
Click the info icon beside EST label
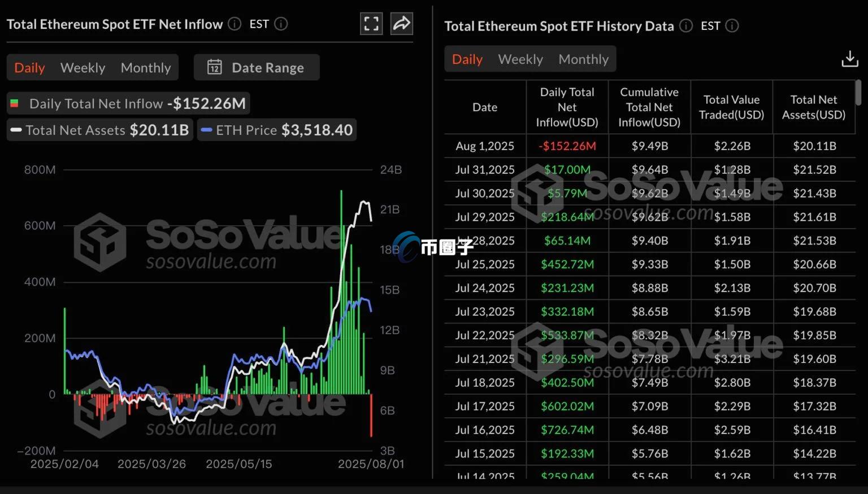pyautogui.click(x=281, y=24)
